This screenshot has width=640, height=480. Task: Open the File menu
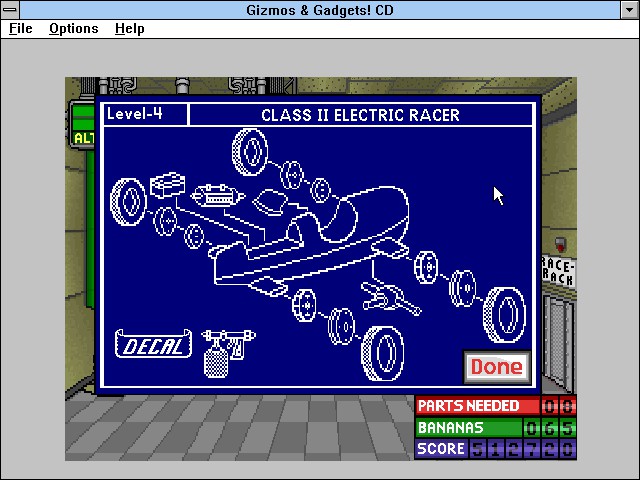coord(20,29)
